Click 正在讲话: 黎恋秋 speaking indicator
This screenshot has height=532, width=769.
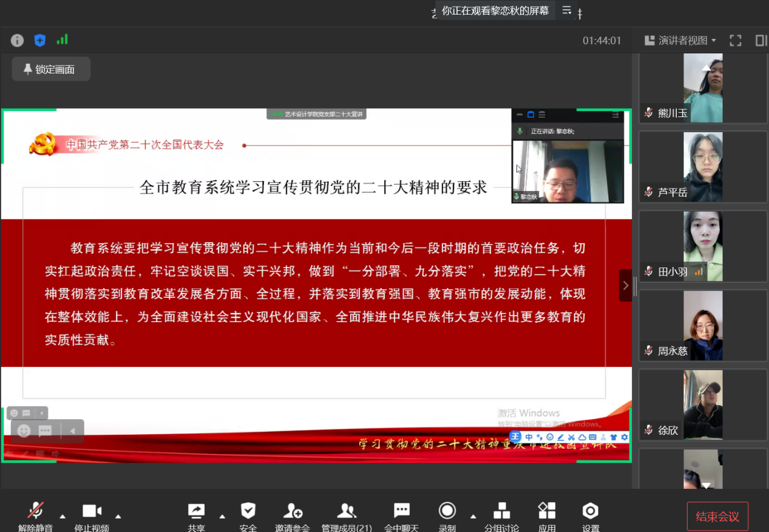[x=552, y=131]
